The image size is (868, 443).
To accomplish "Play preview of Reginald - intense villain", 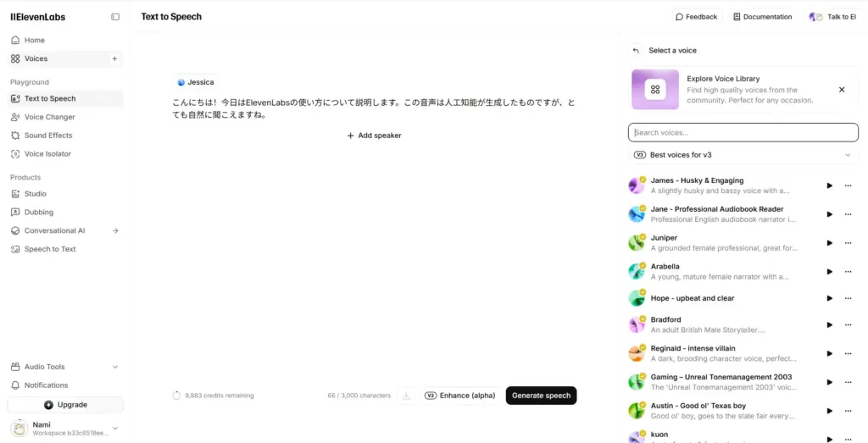I will (x=829, y=353).
